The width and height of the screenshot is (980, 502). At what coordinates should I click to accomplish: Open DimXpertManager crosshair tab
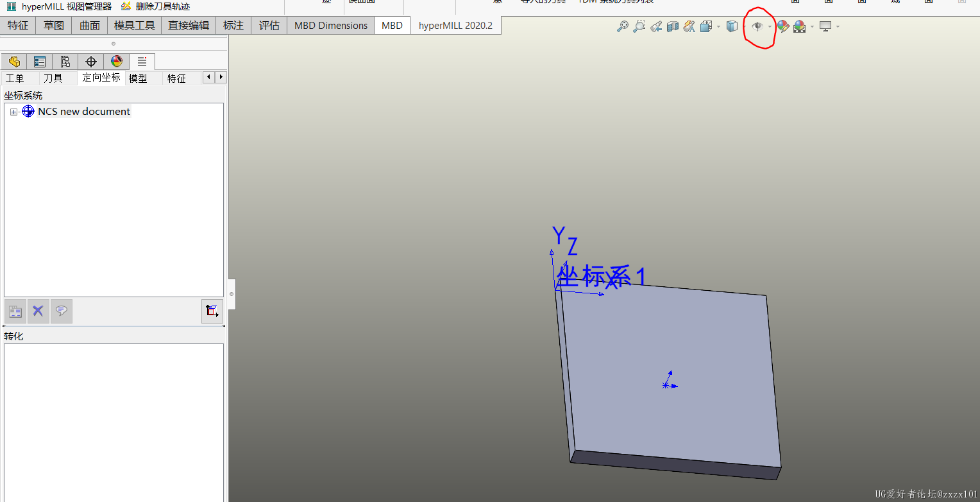pyautogui.click(x=91, y=62)
